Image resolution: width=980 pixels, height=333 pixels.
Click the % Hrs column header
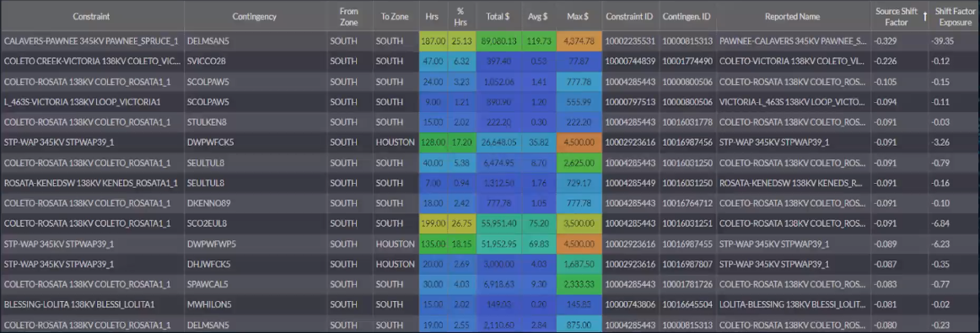point(461,16)
